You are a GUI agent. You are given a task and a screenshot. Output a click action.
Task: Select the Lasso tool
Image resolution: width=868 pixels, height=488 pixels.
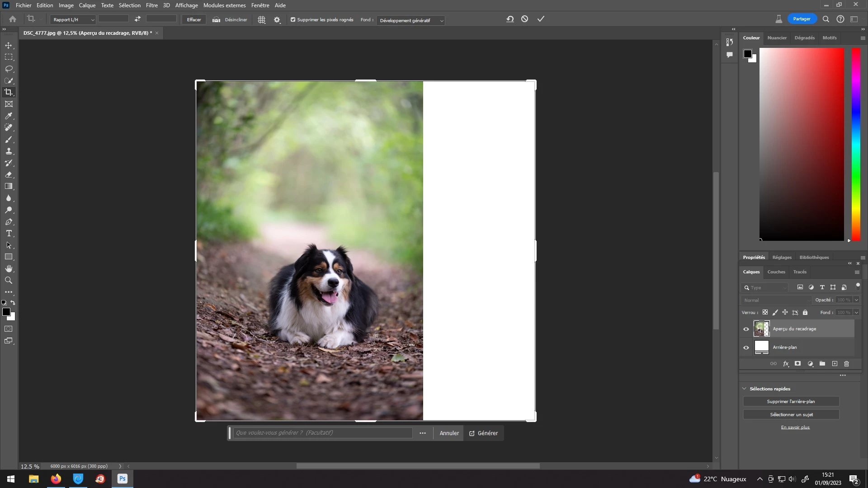pos(9,69)
